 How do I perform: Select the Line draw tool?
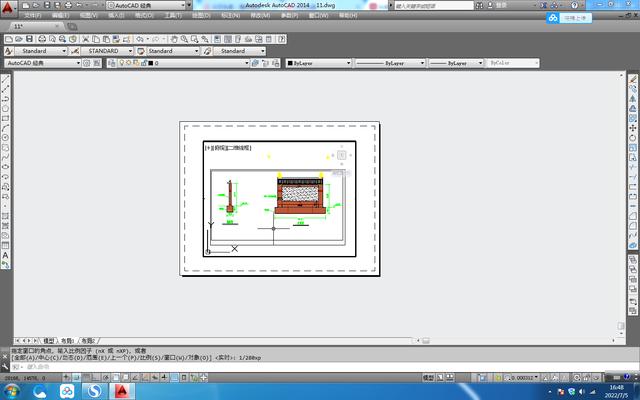pos(6,81)
